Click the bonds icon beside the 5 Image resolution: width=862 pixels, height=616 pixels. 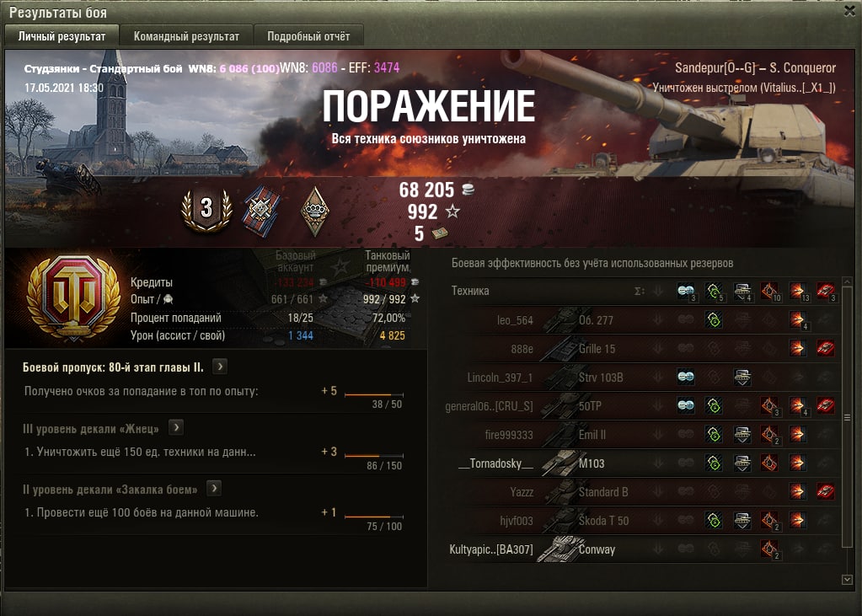[x=439, y=233]
